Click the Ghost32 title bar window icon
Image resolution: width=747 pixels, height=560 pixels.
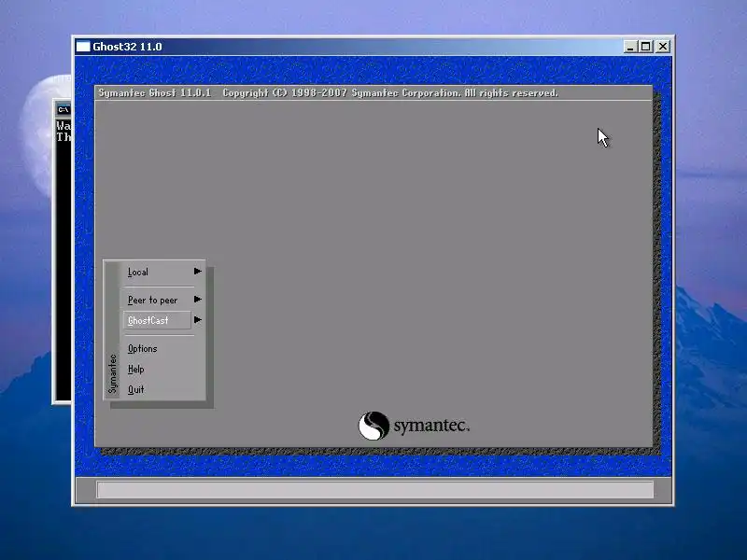(83, 47)
